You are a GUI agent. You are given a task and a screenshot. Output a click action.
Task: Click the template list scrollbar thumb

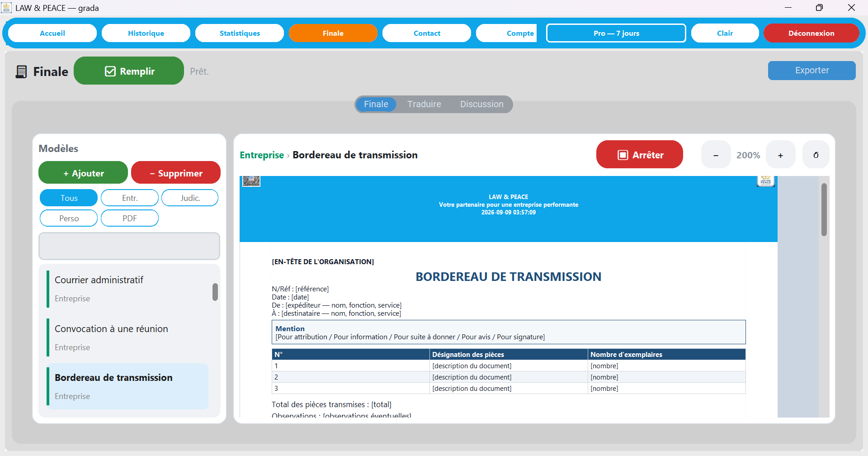[215, 292]
